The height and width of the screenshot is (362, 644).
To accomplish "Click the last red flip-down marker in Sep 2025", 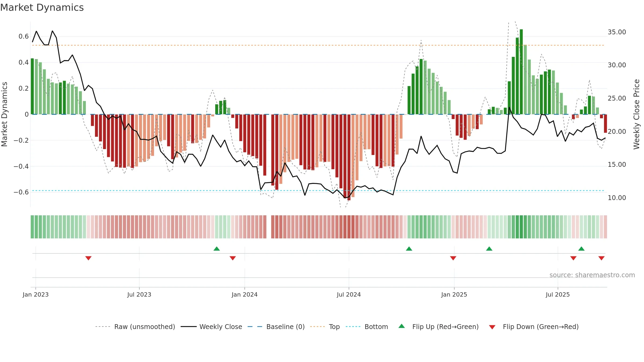I will point(601,258).
